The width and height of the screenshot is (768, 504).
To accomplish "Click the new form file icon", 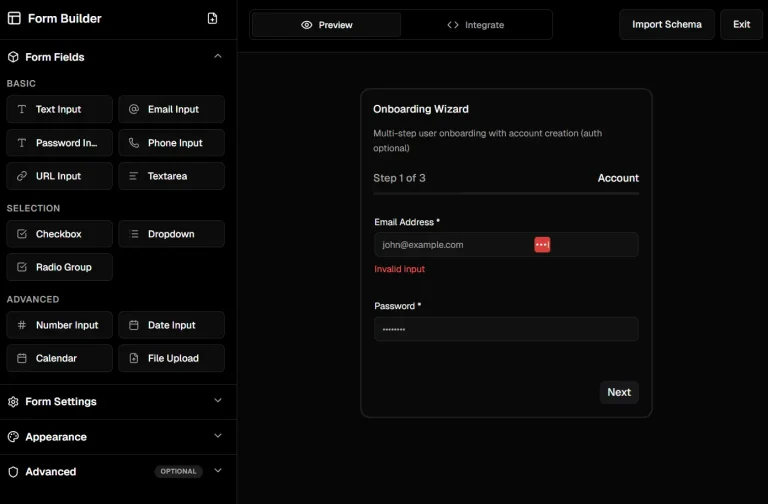I will (212, 19).
